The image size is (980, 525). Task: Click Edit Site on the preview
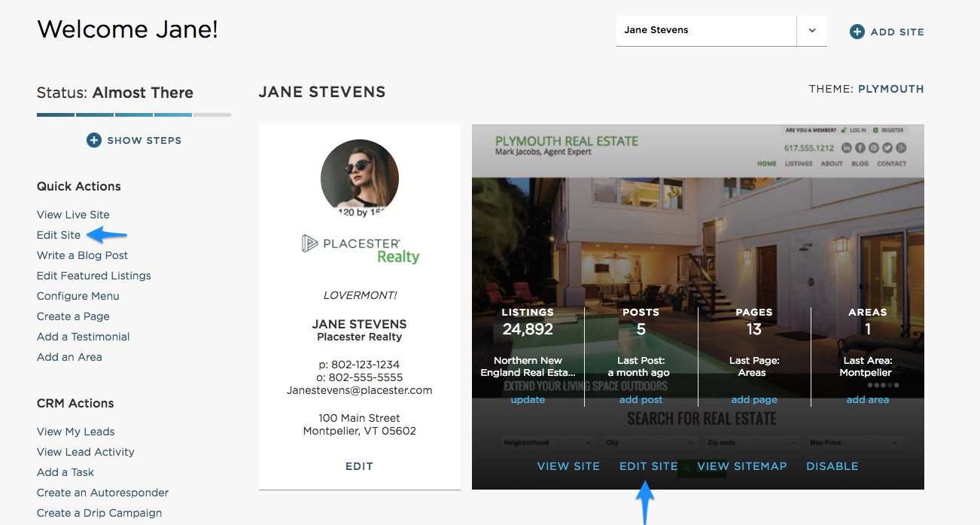coord(649,466)
